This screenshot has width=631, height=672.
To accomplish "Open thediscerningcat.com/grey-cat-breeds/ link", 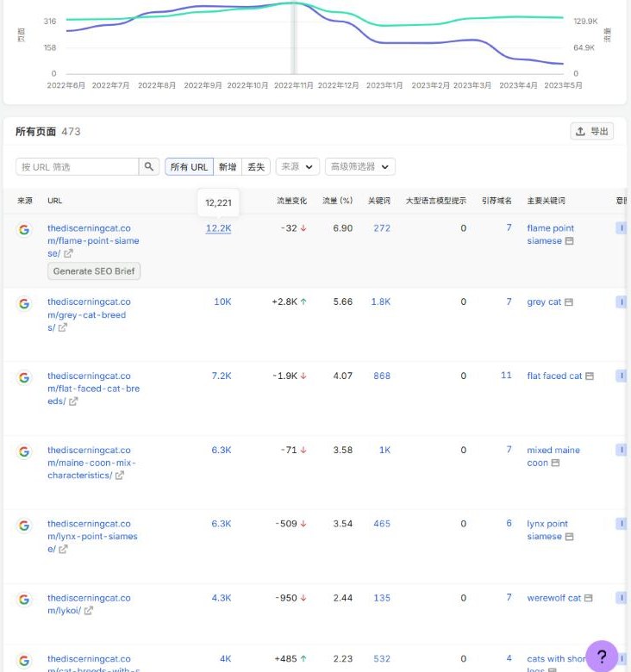I will [89, 314].
